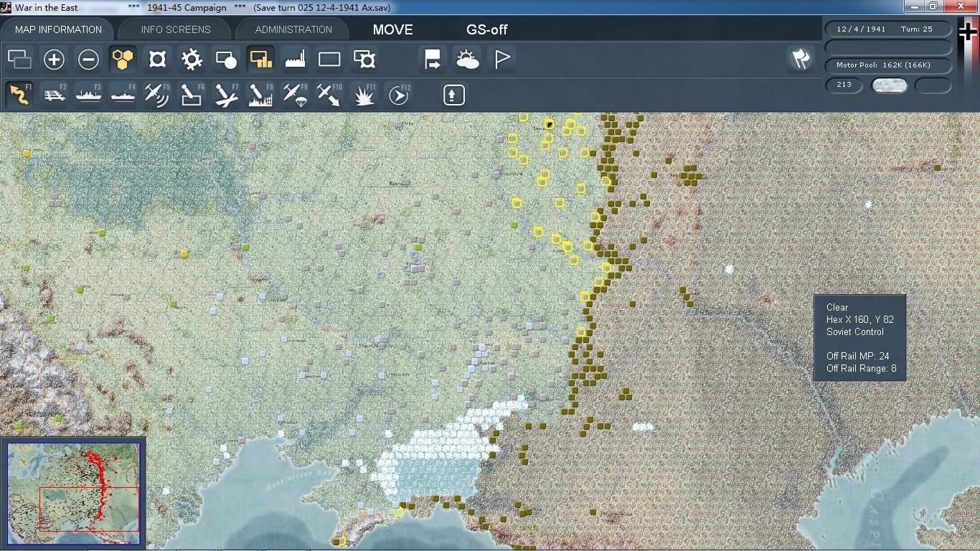Image resolution: width=980 pixels, height=551 pixels.
Task: Zoom out with the minus icon
Action: pos(88,60)
